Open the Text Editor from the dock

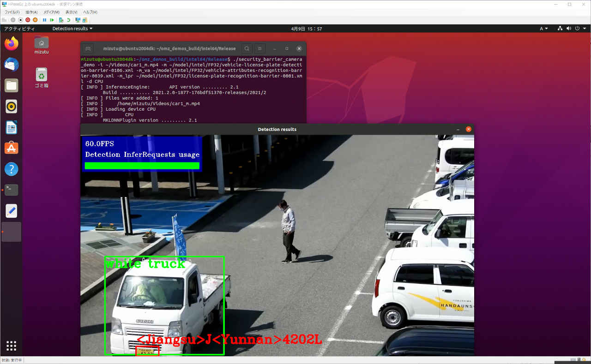pyautogui.click(x=12, y=211)
